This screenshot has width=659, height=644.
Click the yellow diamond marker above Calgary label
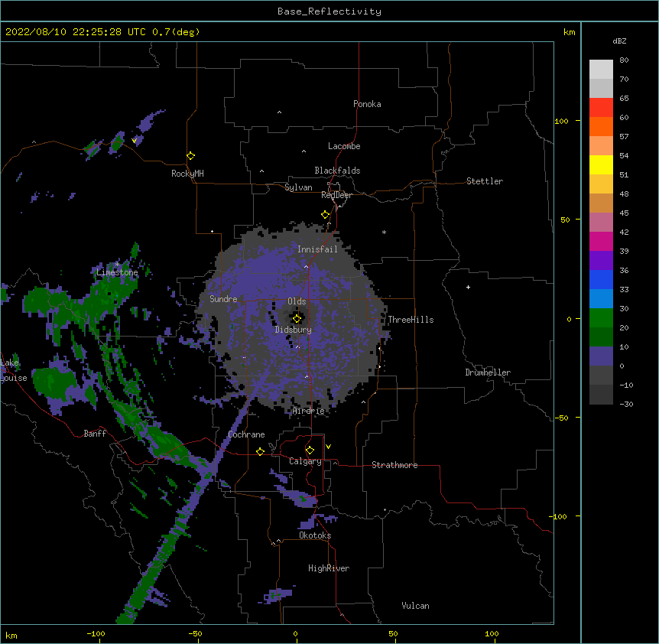pyautogui.click(x=310, y=450)
